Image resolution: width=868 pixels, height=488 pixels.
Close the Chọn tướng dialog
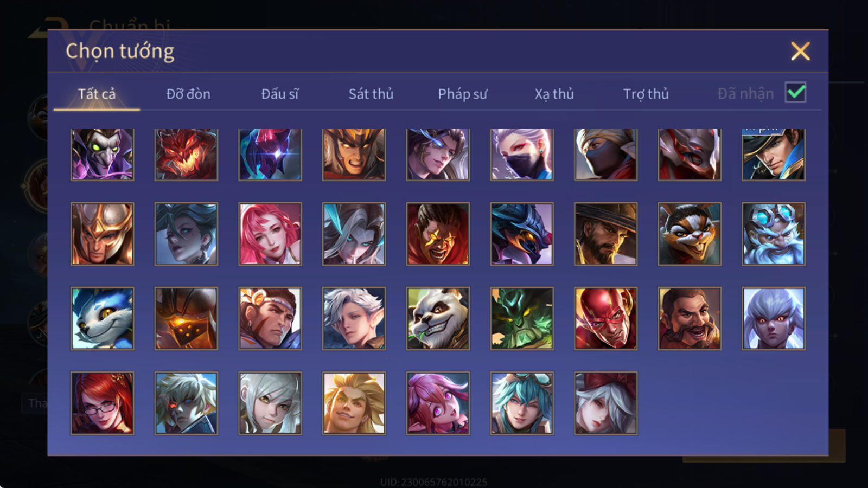pyautogui.click(x=800, y=52)
